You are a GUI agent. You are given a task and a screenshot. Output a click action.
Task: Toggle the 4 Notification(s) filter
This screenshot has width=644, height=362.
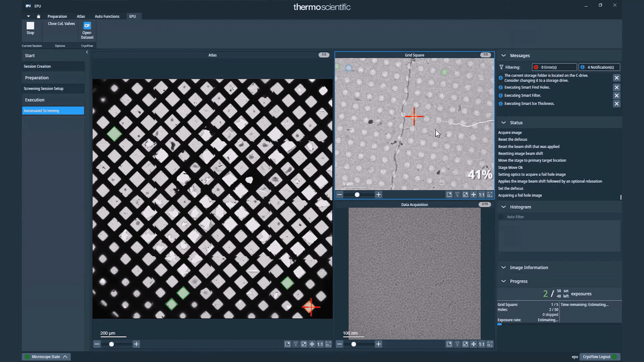(599, 67)
